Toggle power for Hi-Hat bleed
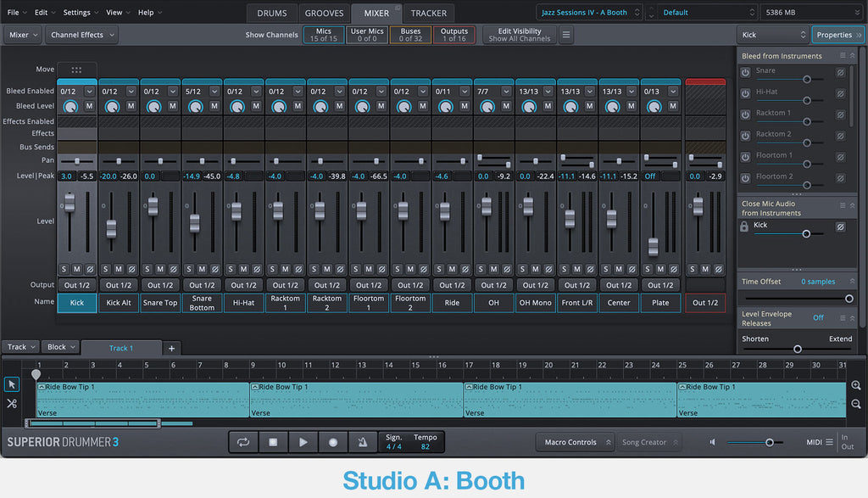Screen dimensions: 868x498 746,93
